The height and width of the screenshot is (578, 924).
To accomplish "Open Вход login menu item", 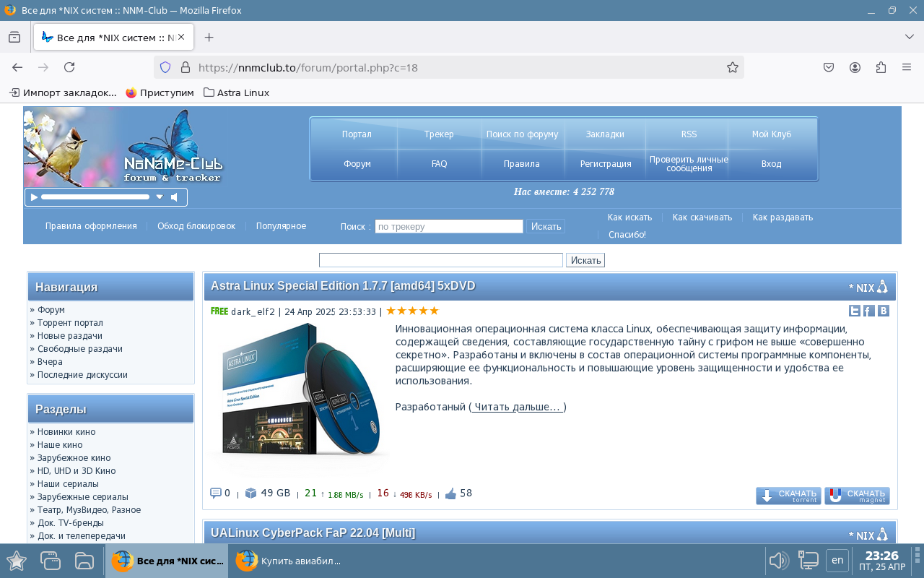I will pyautogui.click(x=771, y=164).
